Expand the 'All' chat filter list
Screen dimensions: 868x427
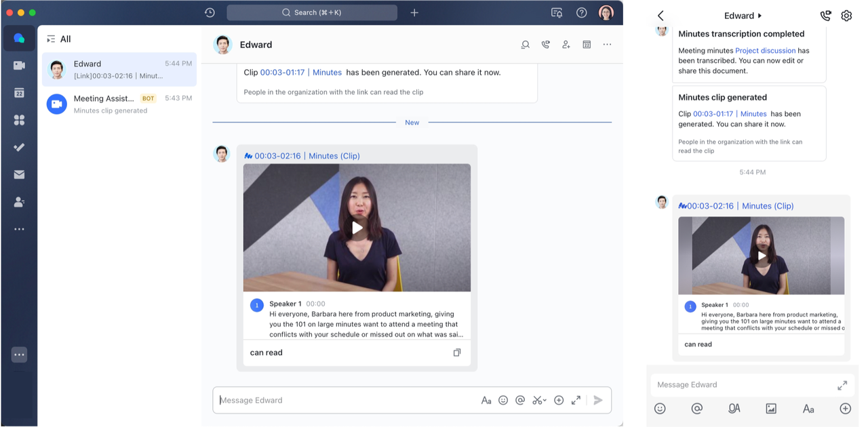tap(51, 39)
